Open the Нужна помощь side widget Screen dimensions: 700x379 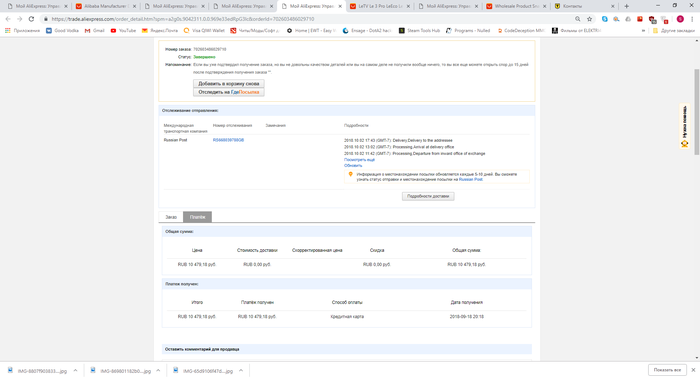pyautogui.click(x=684, y=126)
